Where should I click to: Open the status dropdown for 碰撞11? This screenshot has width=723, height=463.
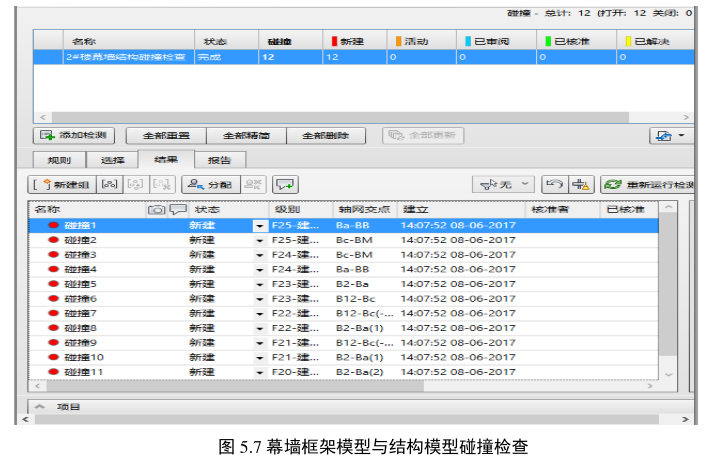(x=260, y=372)
